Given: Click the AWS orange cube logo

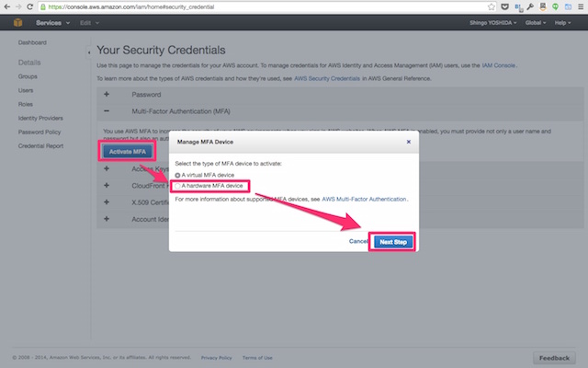Looking at the screenshot, I should point(17,22).
